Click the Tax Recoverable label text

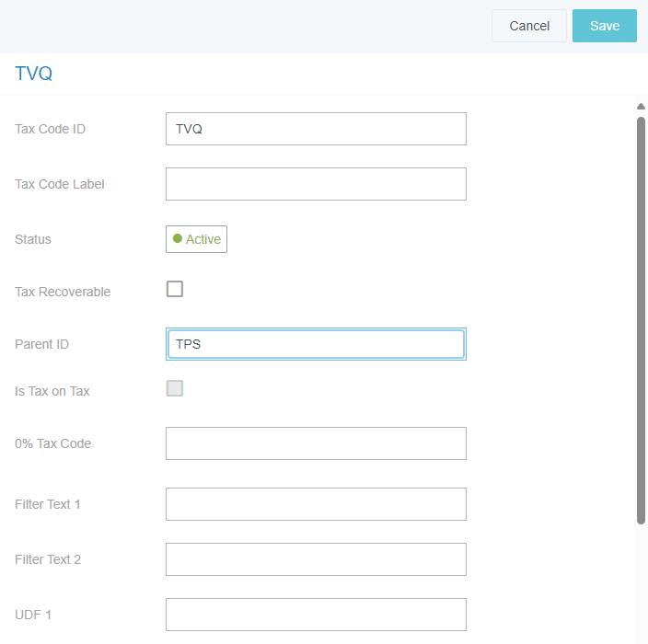pyautogui.click(x=63, y=292)
